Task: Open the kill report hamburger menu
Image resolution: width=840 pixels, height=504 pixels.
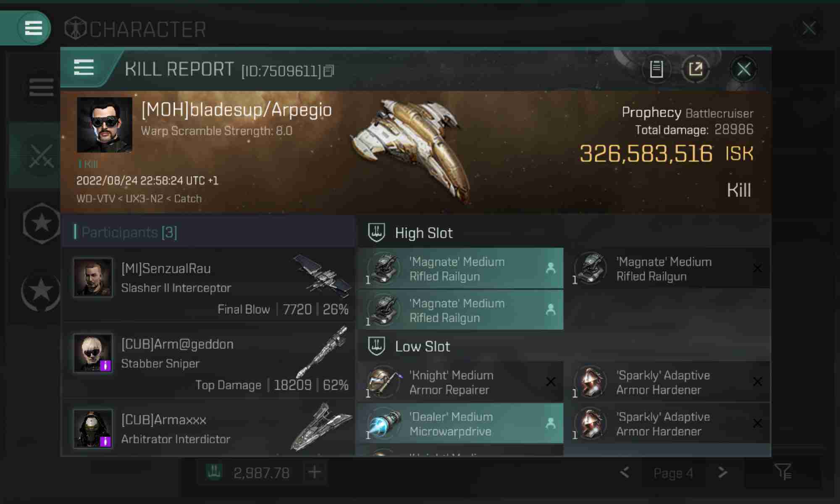Action: point(84,68)
